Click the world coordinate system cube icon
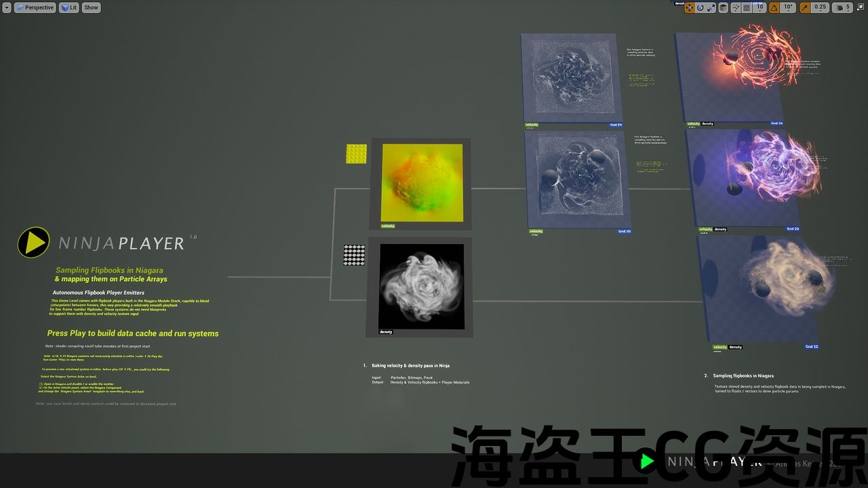The width and height of the screenshot is (868, 488). pos(724,7)
